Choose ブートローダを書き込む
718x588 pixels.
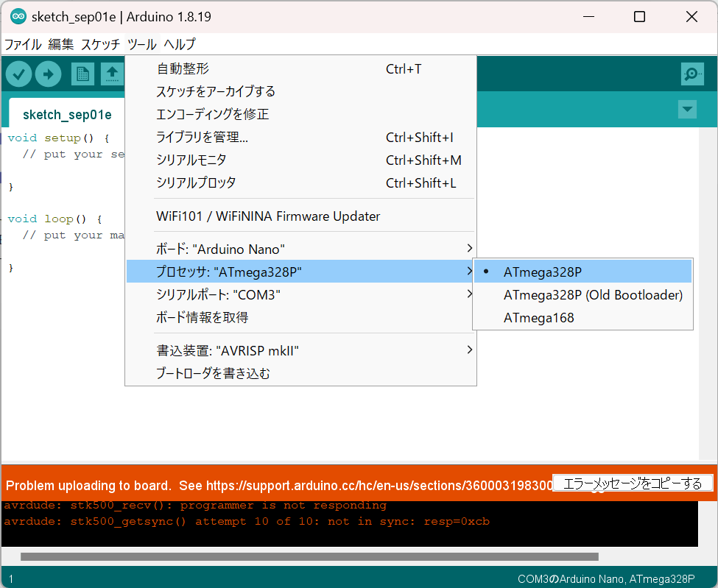300,373
